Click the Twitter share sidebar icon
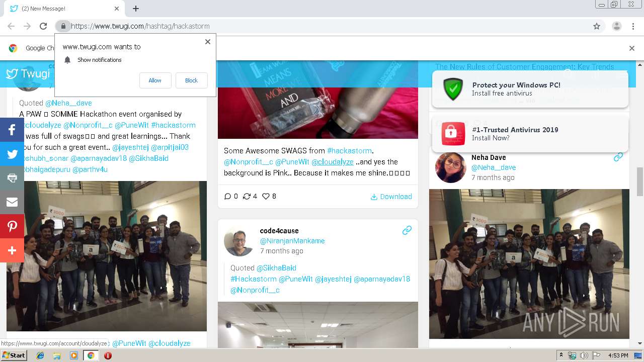 (12, 154)
